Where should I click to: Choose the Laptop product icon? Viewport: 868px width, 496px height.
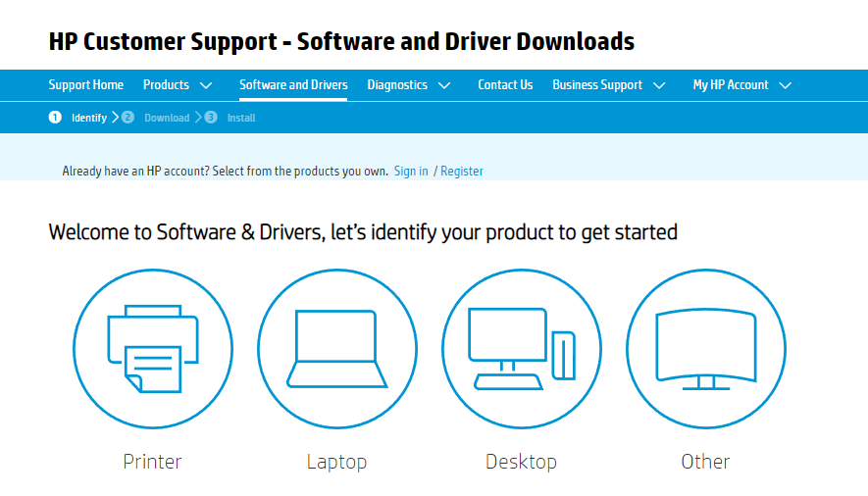click(337, 349)
